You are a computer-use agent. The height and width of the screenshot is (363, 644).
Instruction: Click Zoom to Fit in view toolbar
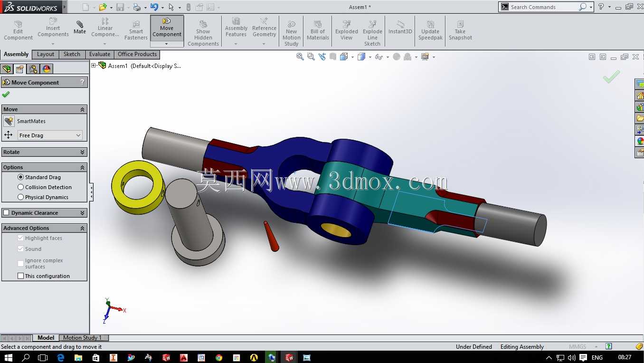(x=300, y=57)
